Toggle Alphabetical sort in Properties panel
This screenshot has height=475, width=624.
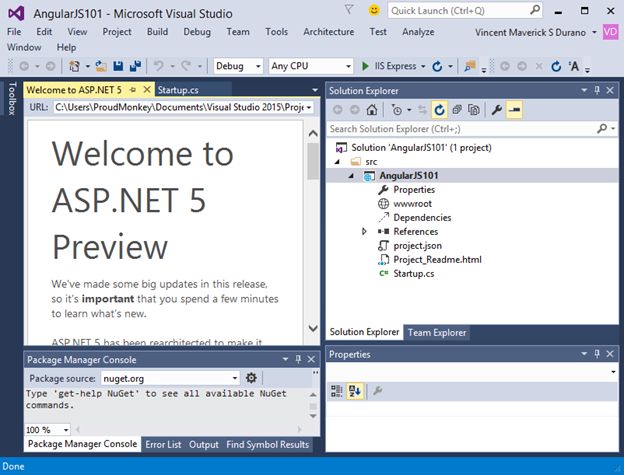[355, 391]
